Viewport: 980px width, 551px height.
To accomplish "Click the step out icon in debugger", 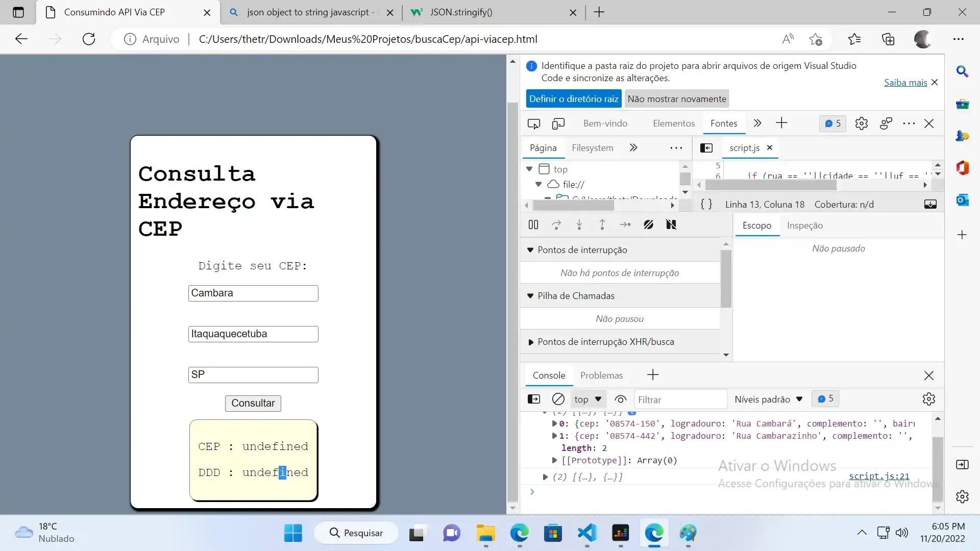I will 601,224.
